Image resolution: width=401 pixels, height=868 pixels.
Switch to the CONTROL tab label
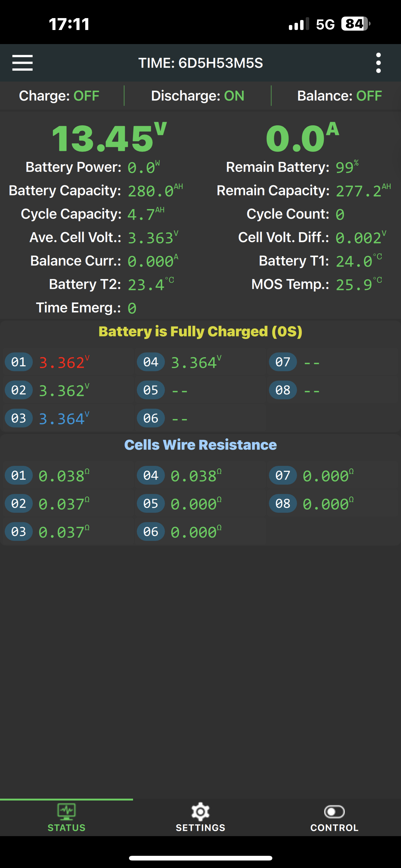(x=334, y=828)
